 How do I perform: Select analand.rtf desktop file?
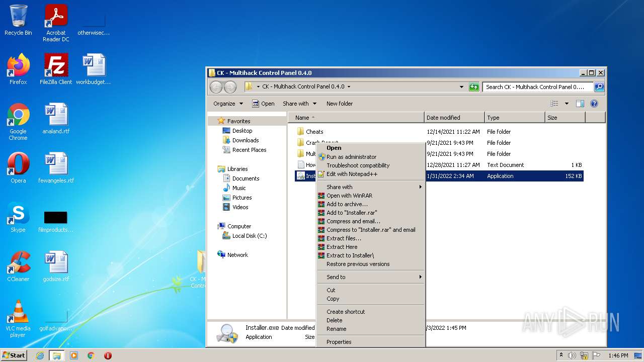(56, 119)
